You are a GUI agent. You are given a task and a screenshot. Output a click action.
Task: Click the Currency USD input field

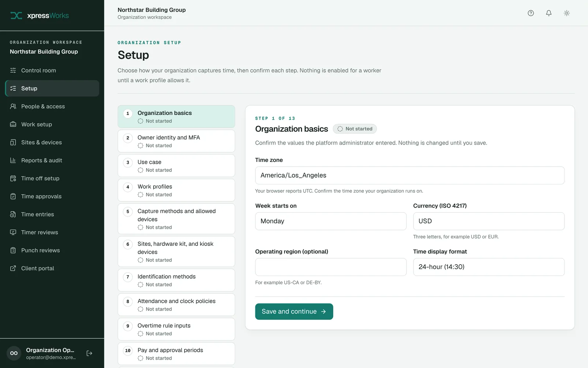489,221
